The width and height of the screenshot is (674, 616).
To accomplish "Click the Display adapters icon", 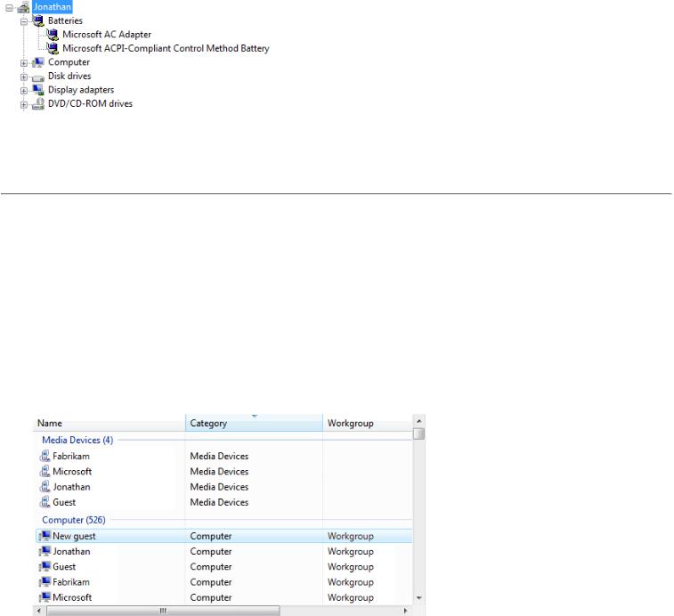I will click(38, 89).
